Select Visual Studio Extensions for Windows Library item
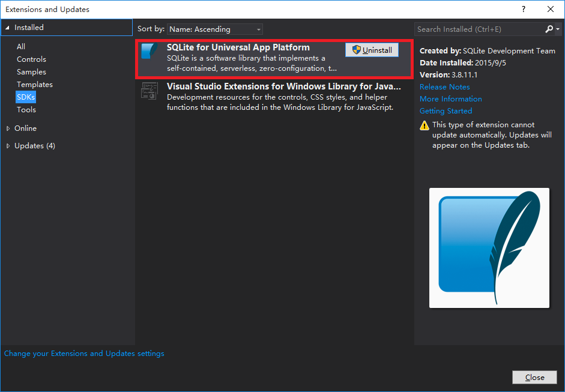 point(274,97)
